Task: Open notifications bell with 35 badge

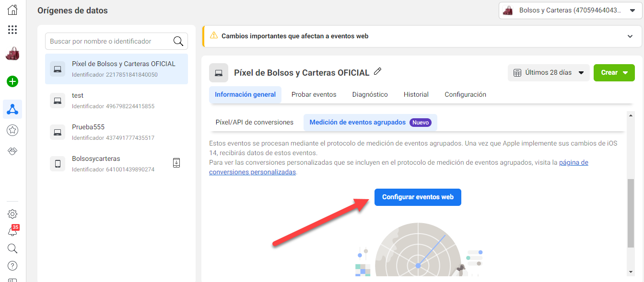Action: point(12,231)
